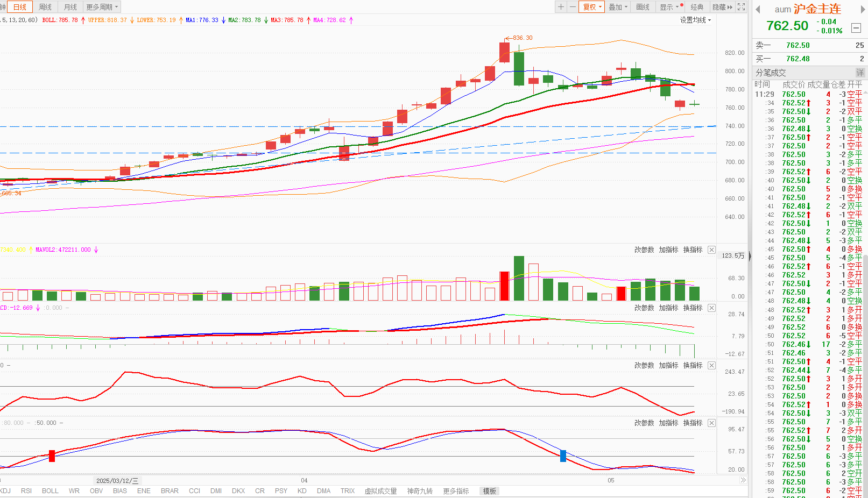
Task: Click 分笔成交 section header
Action: pos(771,73)
